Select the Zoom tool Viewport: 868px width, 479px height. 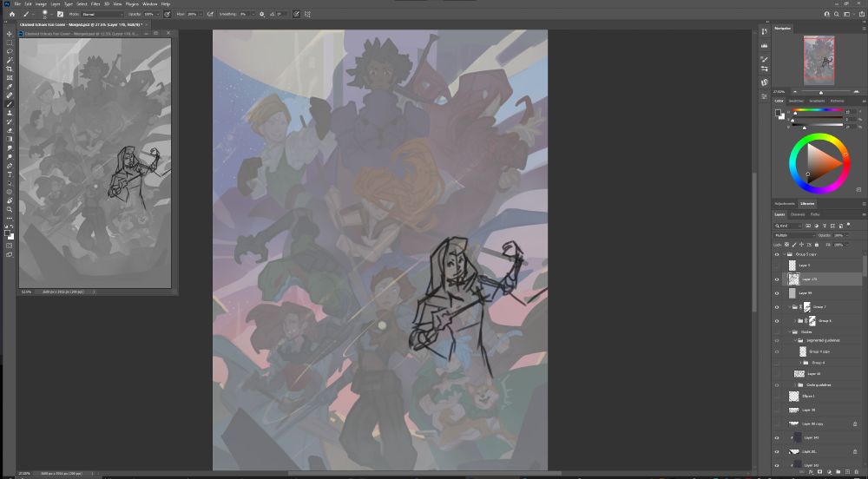10,210
